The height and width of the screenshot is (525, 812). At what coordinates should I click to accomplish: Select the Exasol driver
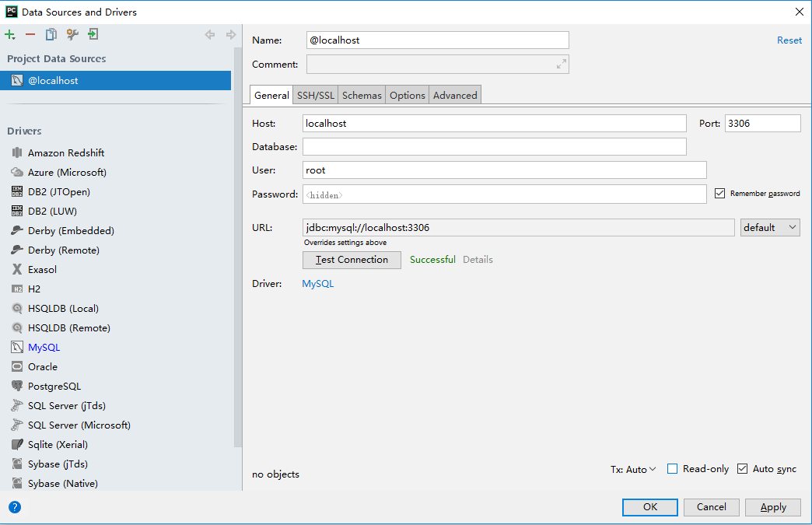pyautogui.click(x=42, y=269)
